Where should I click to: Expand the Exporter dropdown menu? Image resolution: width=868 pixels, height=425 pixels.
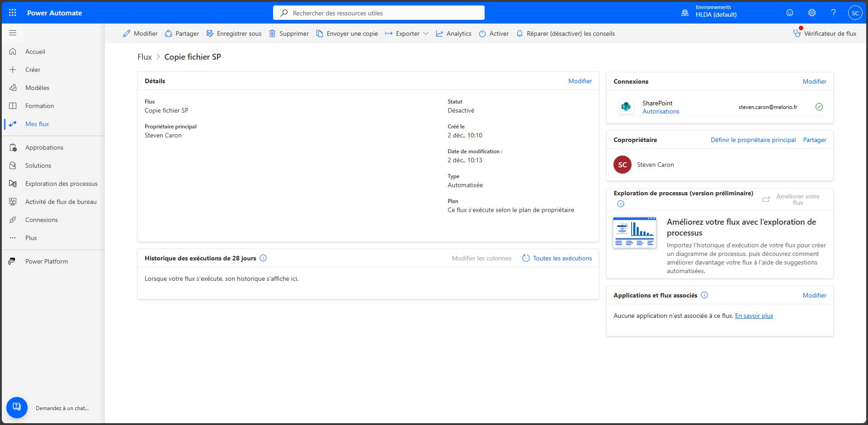(407, 33)
